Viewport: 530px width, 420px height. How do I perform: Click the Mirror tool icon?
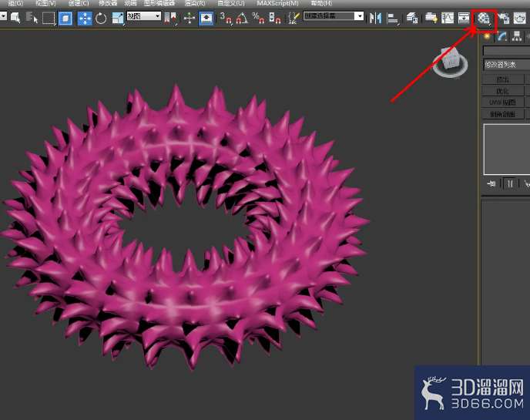coord(375,18)
